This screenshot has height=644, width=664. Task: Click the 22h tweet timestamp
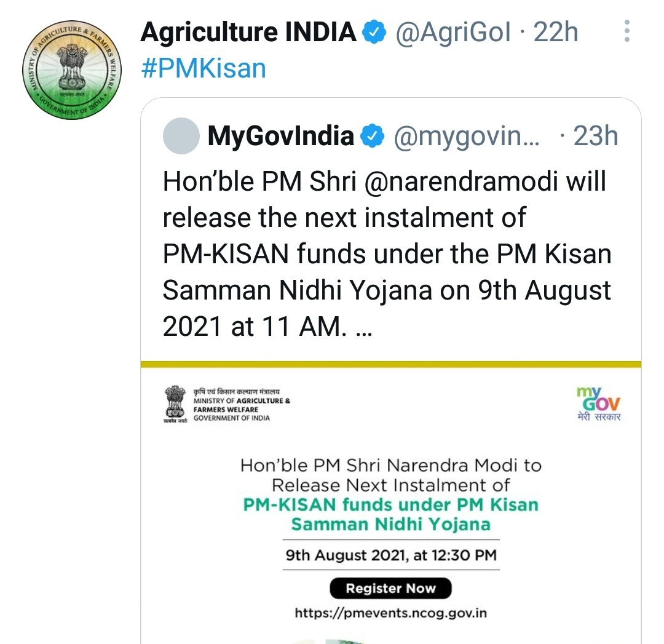(556, 32)
